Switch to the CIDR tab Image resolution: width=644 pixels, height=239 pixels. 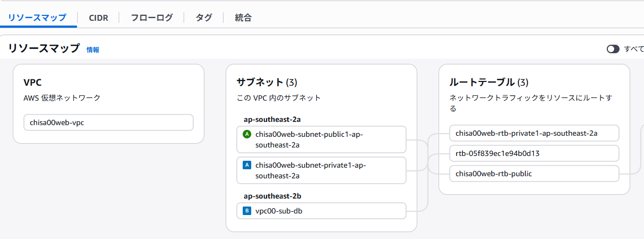coord(98,18)
